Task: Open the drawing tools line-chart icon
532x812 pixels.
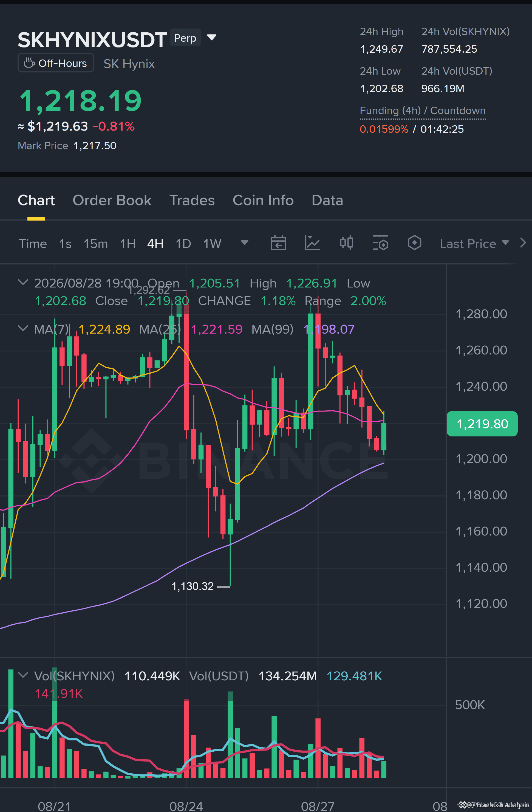Action: (312, 243)
